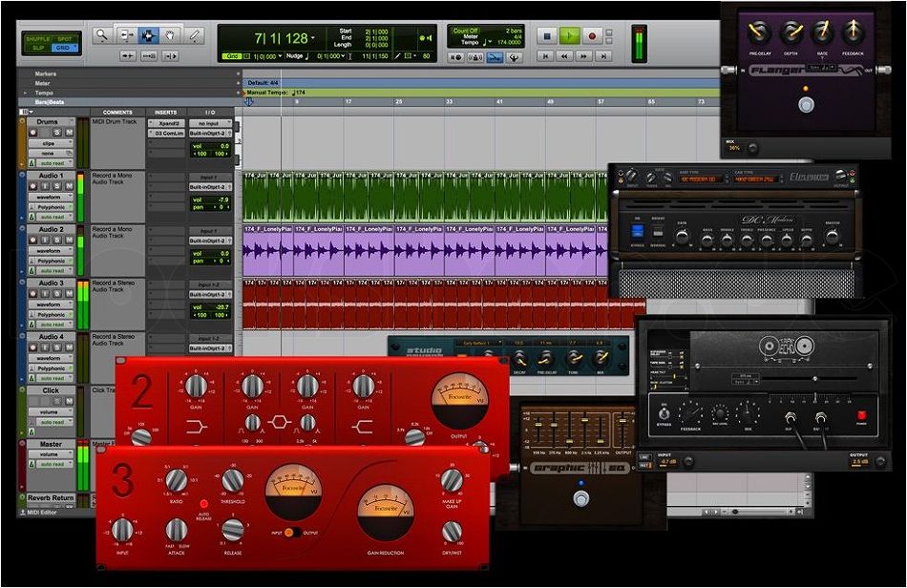Click the Stop transport button
This screenshot has width=907, height=588.
click(x=546, y=36)
